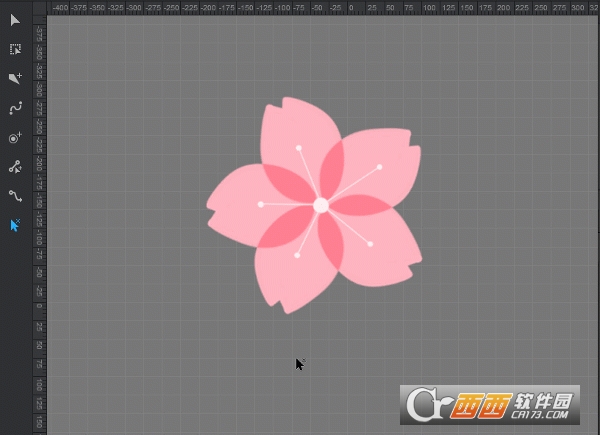
Task: Activate the pen tool with plus sign
Action: pos(15,78)
